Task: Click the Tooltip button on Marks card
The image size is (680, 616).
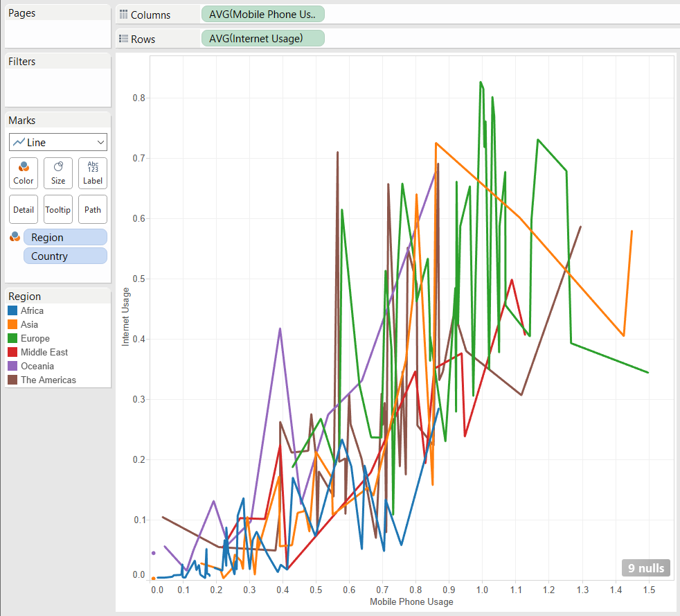Action: pos(58,209)
